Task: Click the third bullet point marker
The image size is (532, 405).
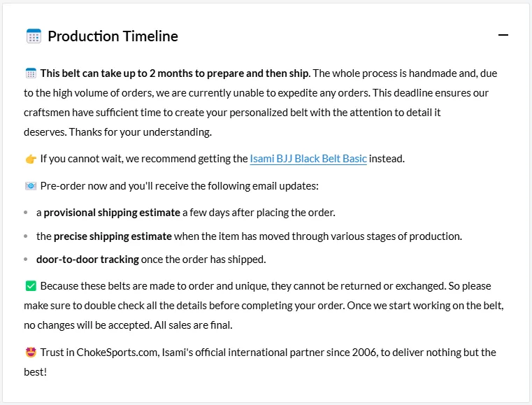Action: [x=26, y=260]
